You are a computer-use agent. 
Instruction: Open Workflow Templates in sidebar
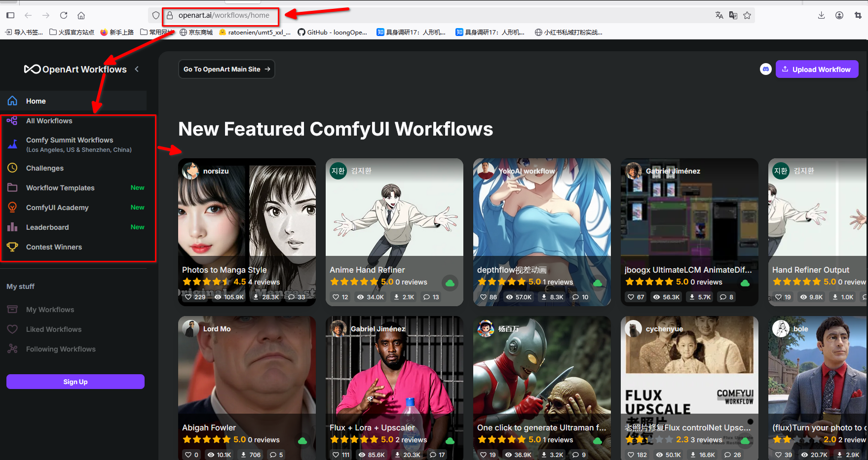[60, 188]
